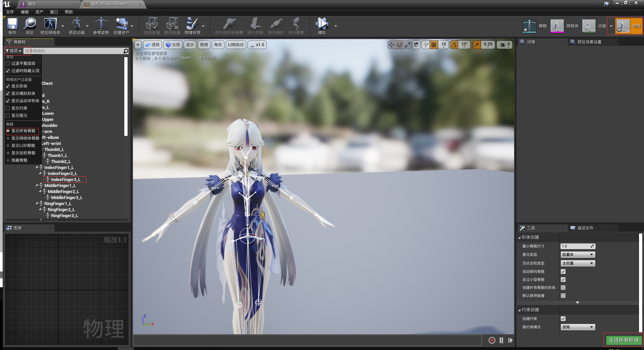Open the 显示 show menu button

pos(190,45)
